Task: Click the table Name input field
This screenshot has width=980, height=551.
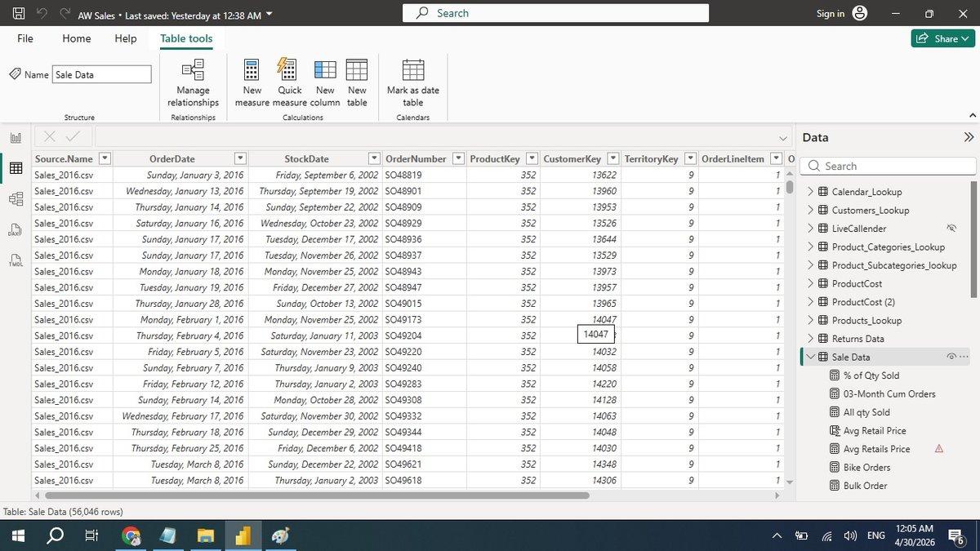Action: coord(102,74)
